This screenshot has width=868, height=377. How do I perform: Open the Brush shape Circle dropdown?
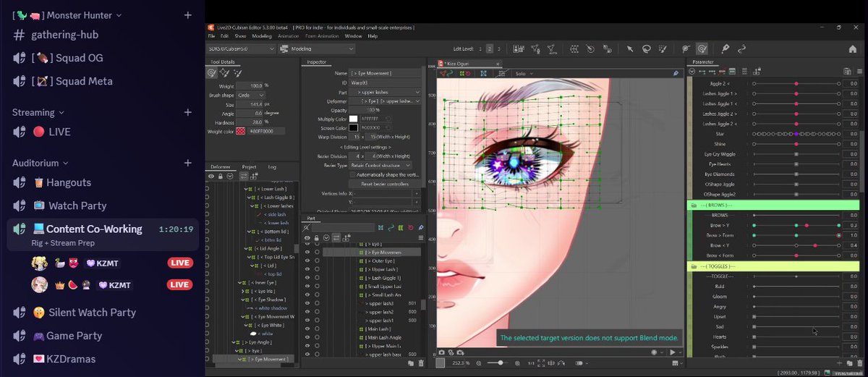point(251,96)
